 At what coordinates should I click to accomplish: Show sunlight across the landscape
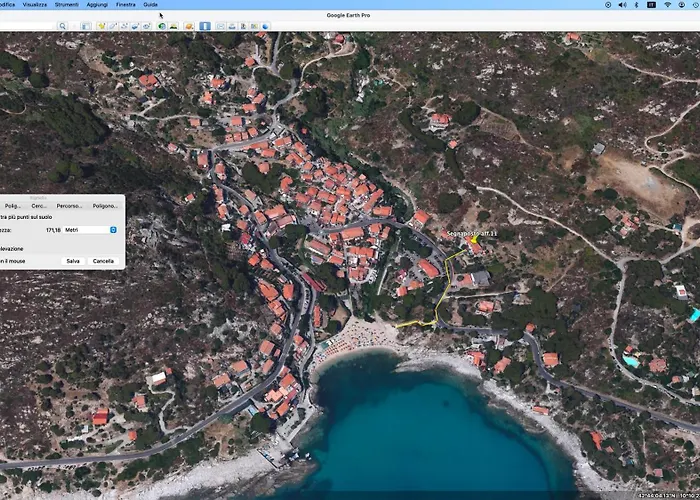point(173,25)
